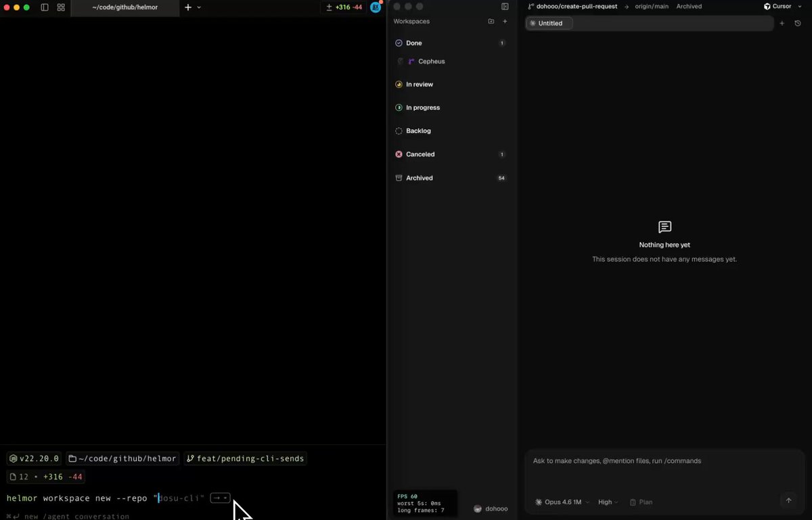
Task: Expand the Archived workspaces group
Action: click(x=420, y=178)
